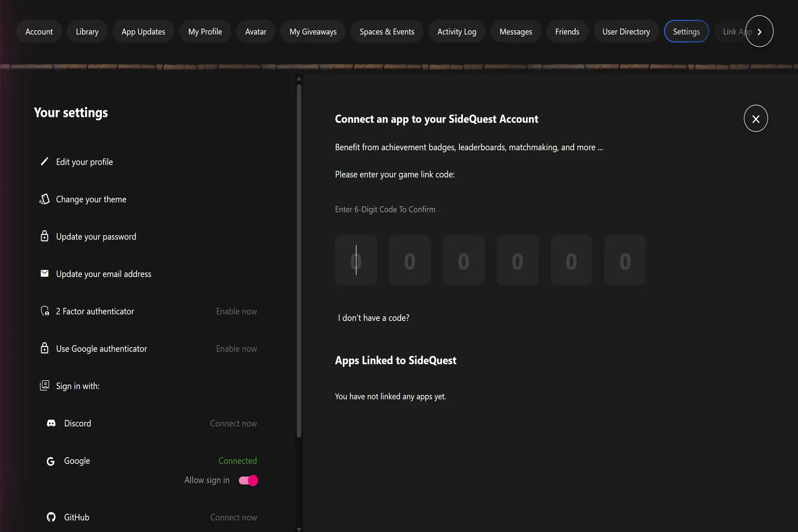Click the I don't have a code? link
The image size is (798, 532).
(x=374, y=318)
